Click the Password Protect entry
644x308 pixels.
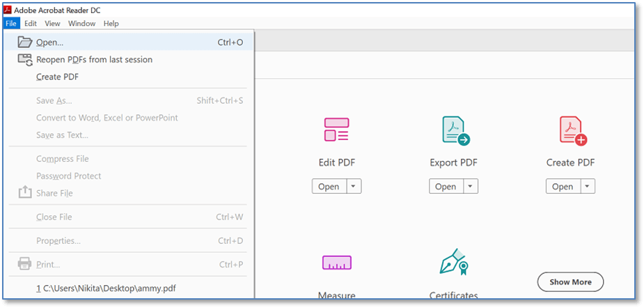click(x=128, y=176)
